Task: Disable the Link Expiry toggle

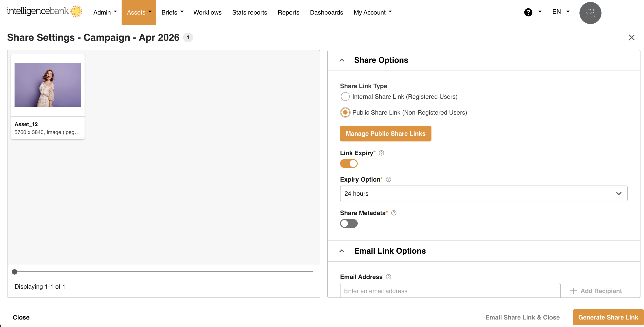Action: [x=349, y=163]
